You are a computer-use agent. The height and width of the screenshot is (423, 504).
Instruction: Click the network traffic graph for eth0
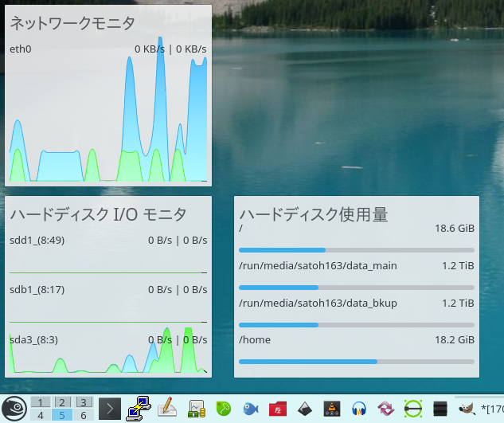pos(108,109)
